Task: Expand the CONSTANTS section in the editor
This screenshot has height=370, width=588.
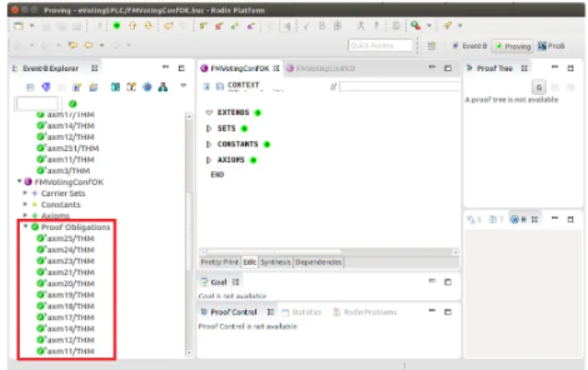Action: (x=209, y=144)
